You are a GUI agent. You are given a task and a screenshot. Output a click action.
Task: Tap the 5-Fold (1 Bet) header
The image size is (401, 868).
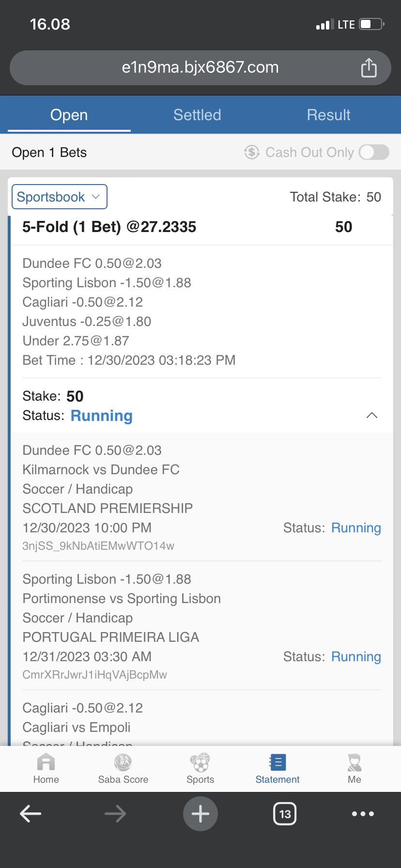coord(109,227)
